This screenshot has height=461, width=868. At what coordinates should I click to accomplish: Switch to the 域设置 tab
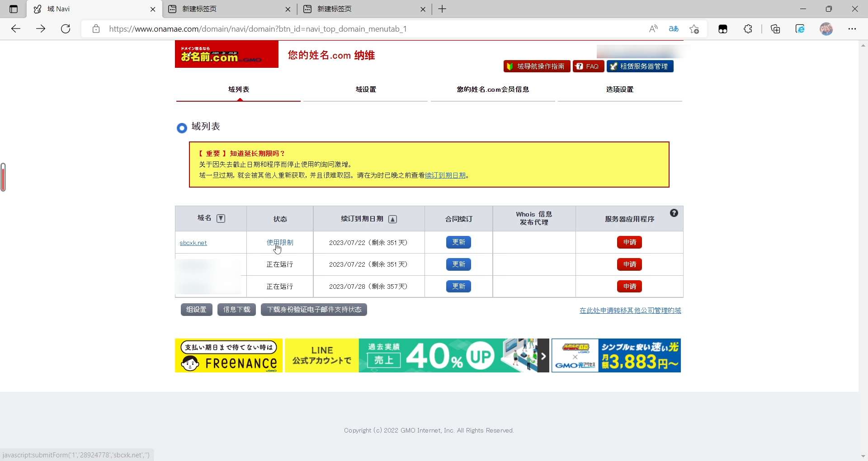pos(366,89)
